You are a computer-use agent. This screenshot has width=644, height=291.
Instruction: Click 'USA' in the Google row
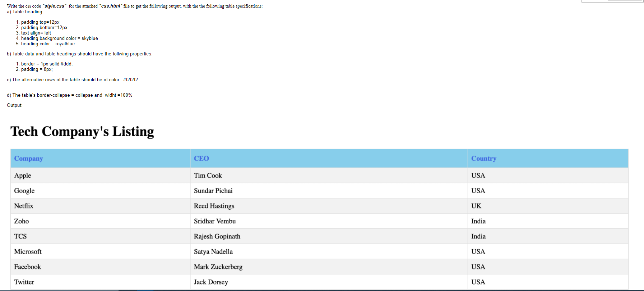click(x=548, y=191)
